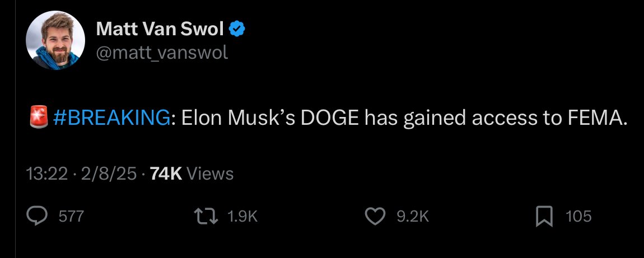Click the 9.2K likes count

click(413, 216)
